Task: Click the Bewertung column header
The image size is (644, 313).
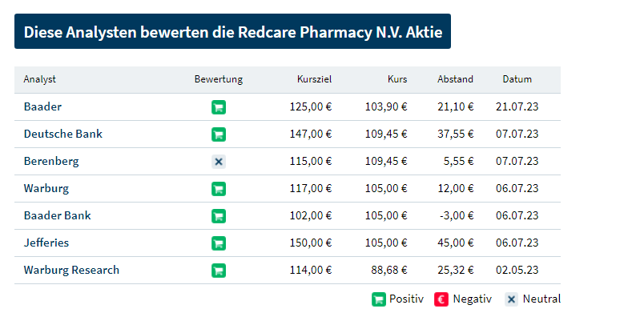Action: (219, 79)
